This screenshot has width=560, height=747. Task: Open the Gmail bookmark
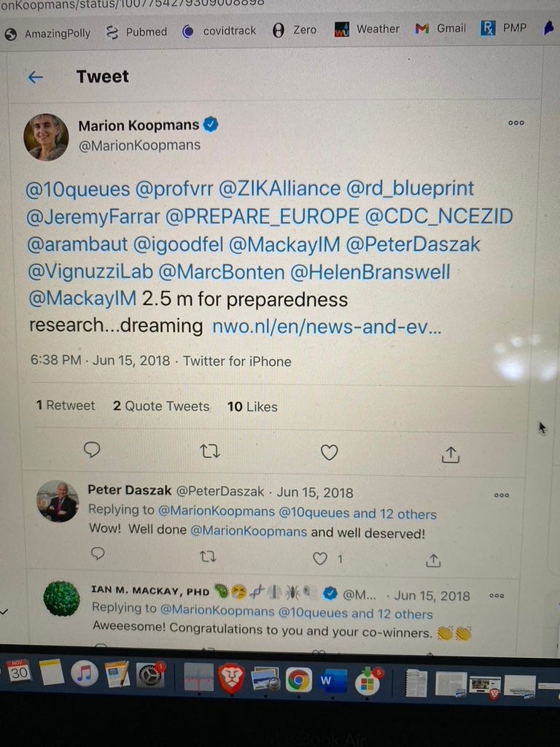click(x=440, y=28)
